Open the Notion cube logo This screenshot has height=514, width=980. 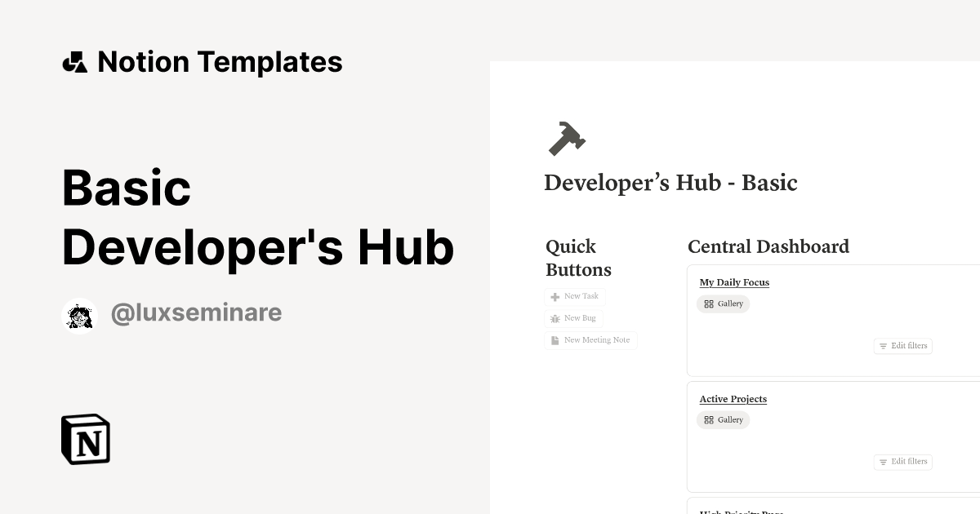pos(86,439)
